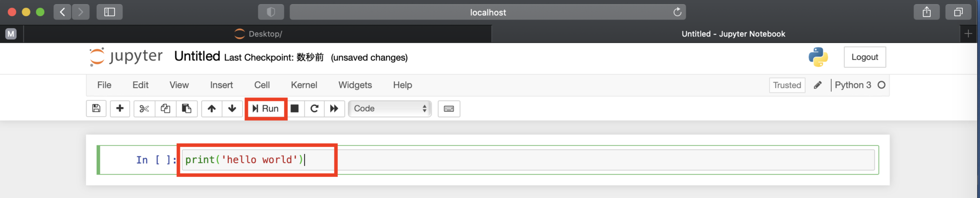This screenshot has height=198, width=980.
Task: Toggle the Trusted notebook indicator
Action: pyautogui.click(x=787, y=85)
